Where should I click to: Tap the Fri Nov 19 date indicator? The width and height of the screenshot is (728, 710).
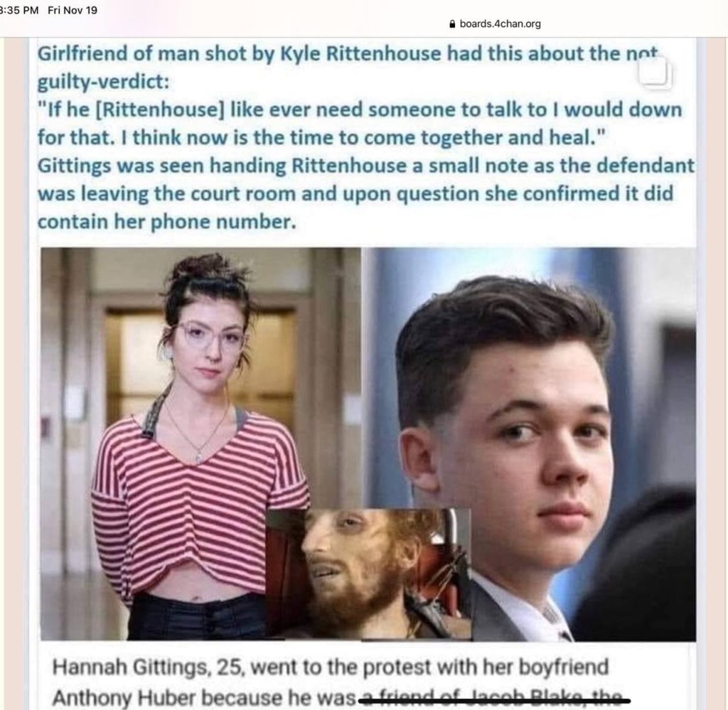coord(73,10)
